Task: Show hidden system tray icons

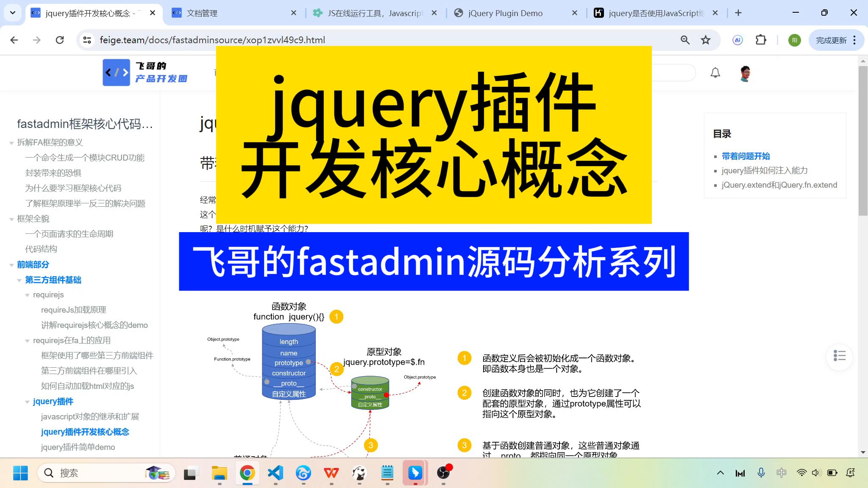Action: click(720, 473)
